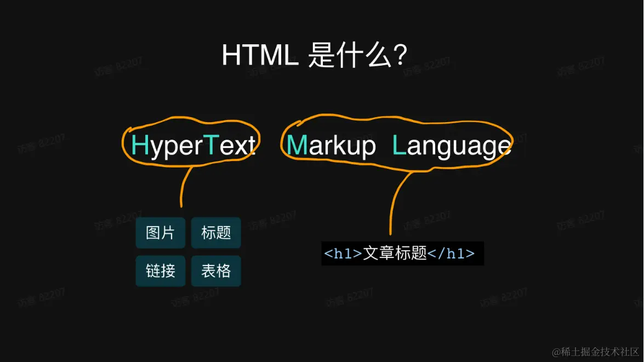Toggle highlight on the h1 code snippet
This screenshot has width=644, height=362.
pyautogui.click(x=402, y=254)
